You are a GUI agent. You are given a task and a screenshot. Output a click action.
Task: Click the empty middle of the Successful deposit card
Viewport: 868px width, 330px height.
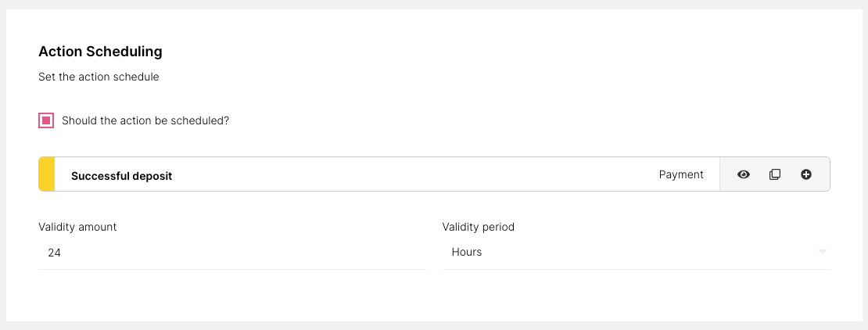414,174
